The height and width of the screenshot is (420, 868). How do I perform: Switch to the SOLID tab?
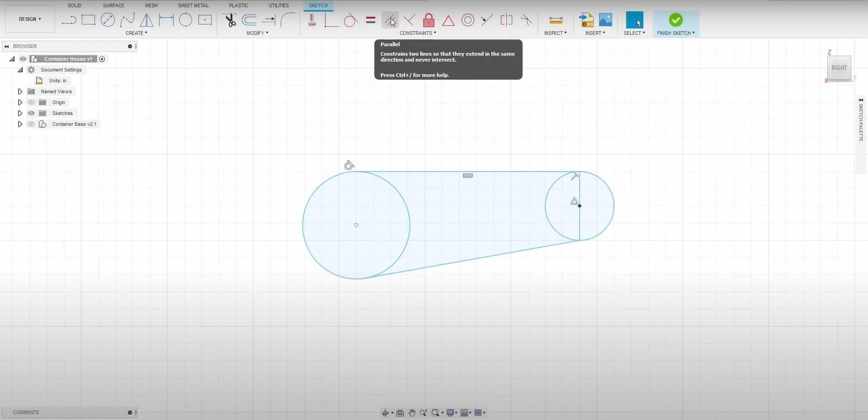tap(75, 5)
